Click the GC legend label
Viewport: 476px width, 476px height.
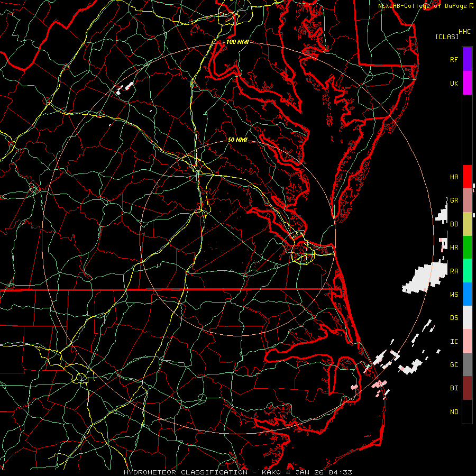454,364
